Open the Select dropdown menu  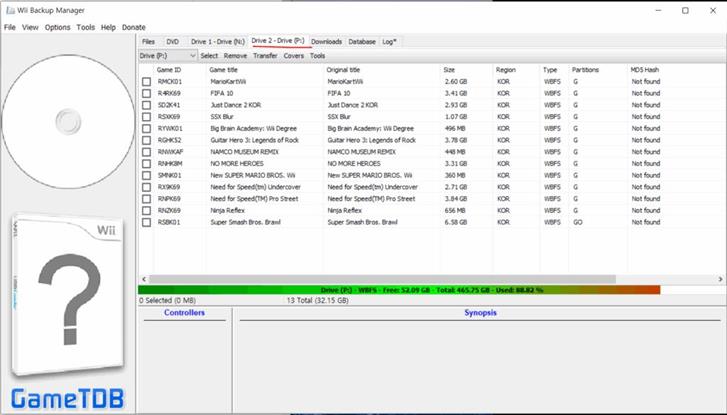coord(209,56)
